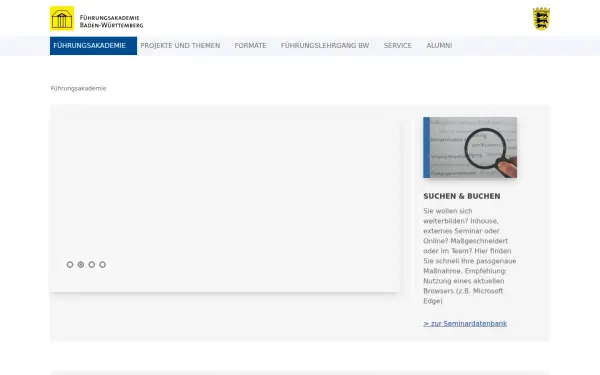Go to Führungslehrgang BW menu
The height and width of the screenshot is (375, 600).
325,46
